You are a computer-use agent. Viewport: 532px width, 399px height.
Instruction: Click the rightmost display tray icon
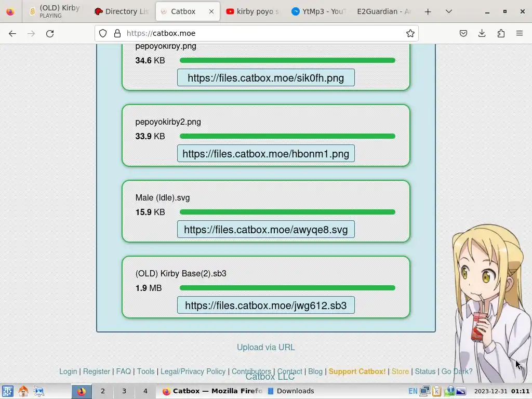click(460, 391)
